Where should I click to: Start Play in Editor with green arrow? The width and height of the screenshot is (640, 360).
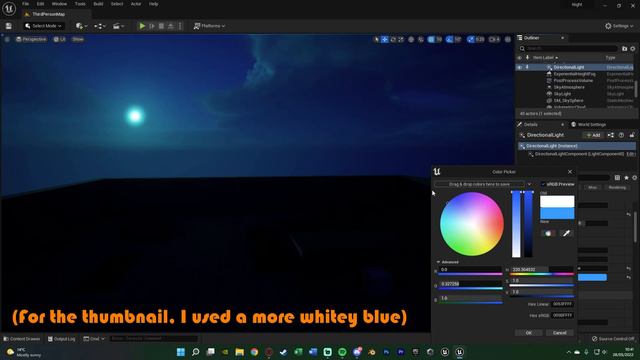pyautogui.click(x=142, y=26)
